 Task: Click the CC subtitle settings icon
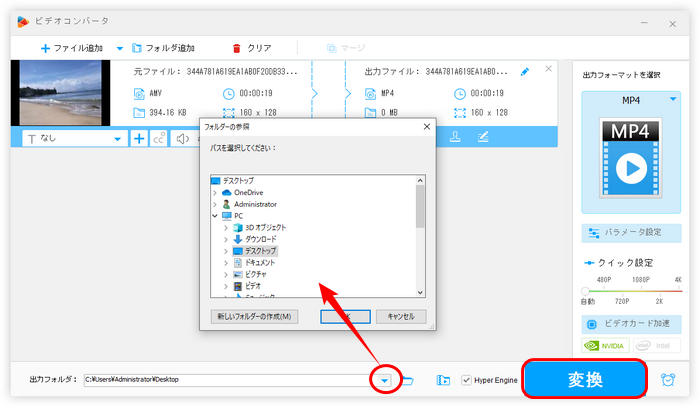(159, 139)
